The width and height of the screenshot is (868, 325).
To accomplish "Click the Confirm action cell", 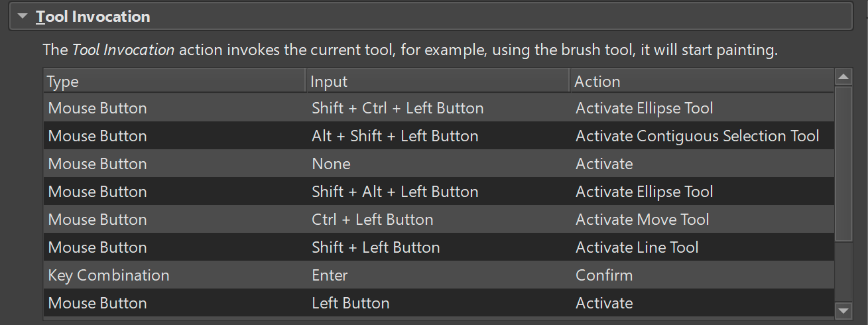I will (x=603, y=275).
